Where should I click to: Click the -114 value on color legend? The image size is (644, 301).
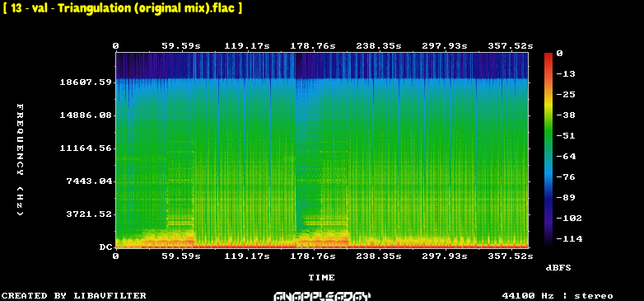tap(569, 238)
